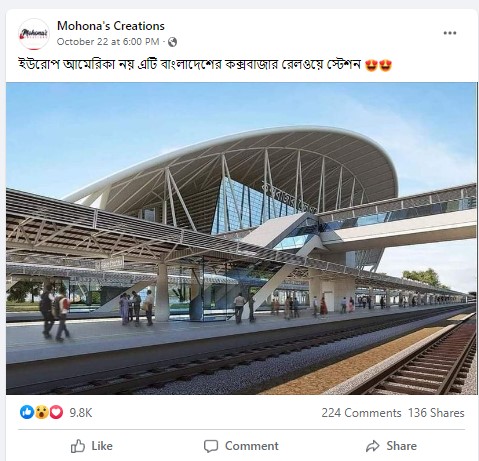Toggle the Like button label
Screen dimensions: 479x461
click(102, 446)
